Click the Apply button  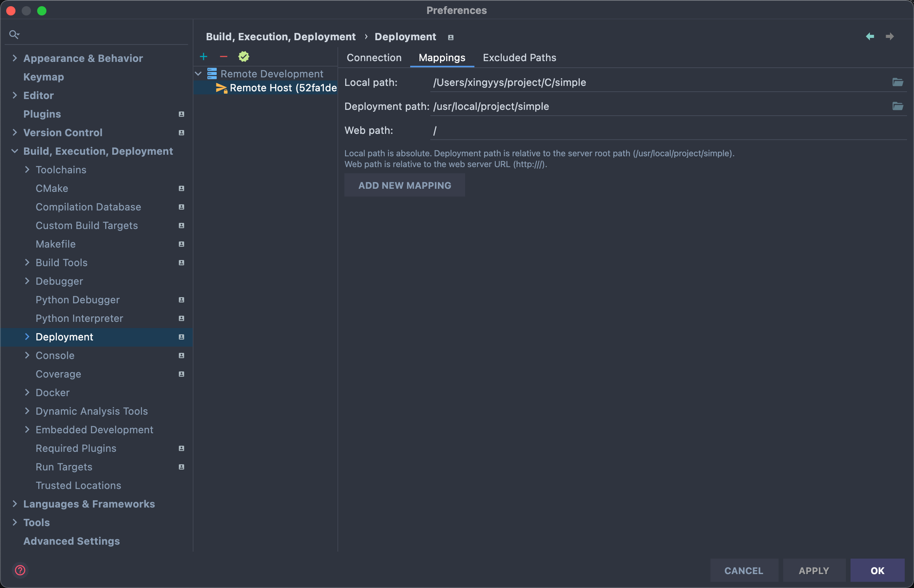[814, 571]
